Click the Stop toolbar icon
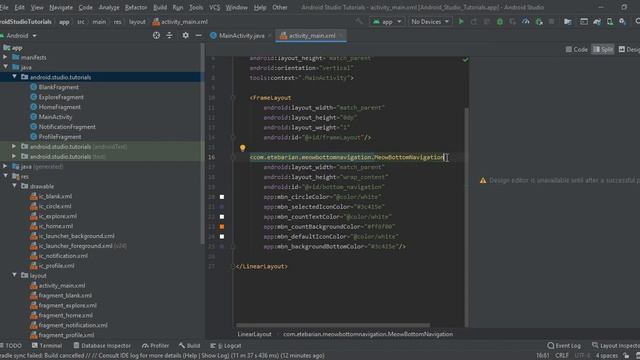This screenshot has width=640, height=360. pyautogui.click(x=551, y=22)
